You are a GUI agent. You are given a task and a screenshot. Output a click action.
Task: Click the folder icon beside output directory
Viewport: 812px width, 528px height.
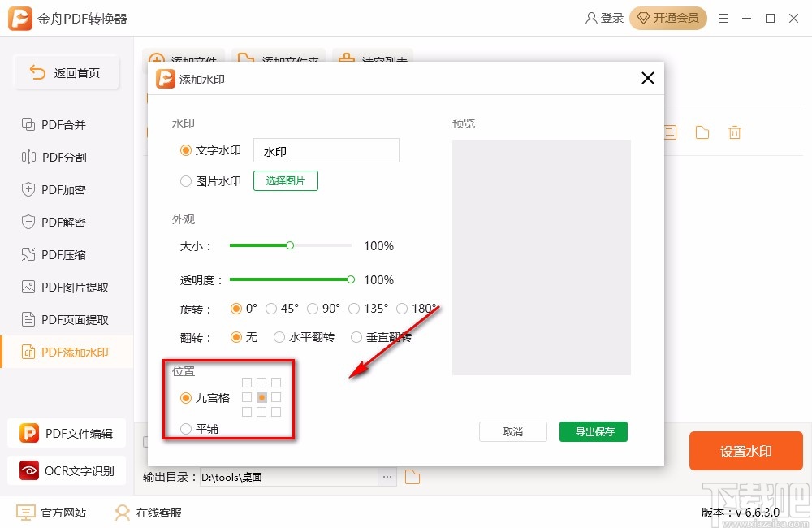click(x=412, y=478)
